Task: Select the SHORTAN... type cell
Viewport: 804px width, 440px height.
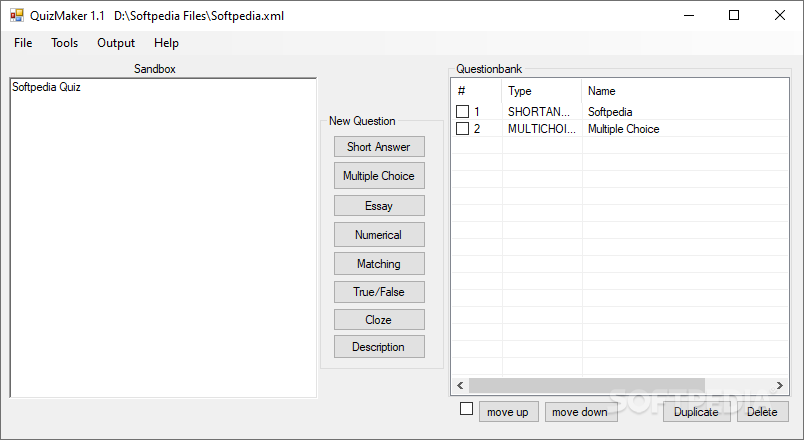Action: (539, 112)
